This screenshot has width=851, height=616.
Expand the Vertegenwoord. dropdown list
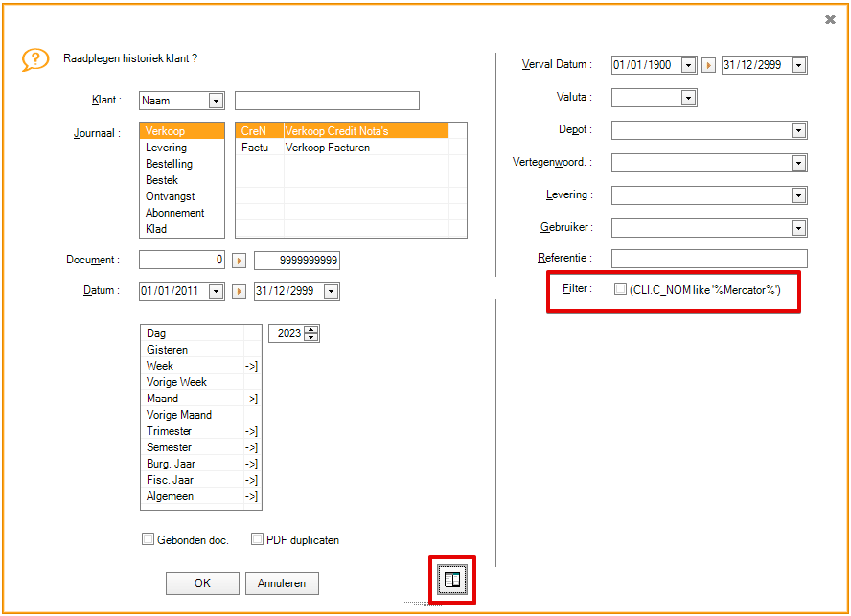(797, 163)
